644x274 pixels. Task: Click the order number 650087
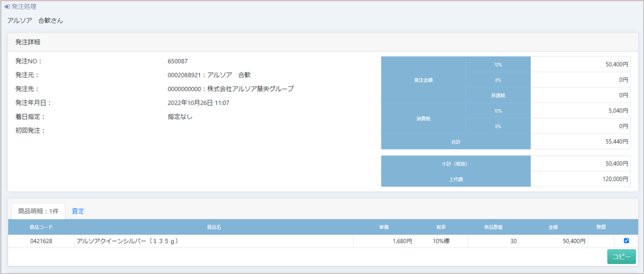coord(178,62)
